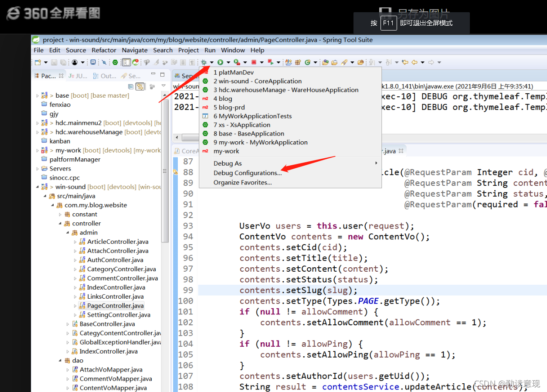Image resolution: width=547 pixels, height=392 pixels.
Task: Toggle Skip All Breakpoints icon
Action: [104, 62]
